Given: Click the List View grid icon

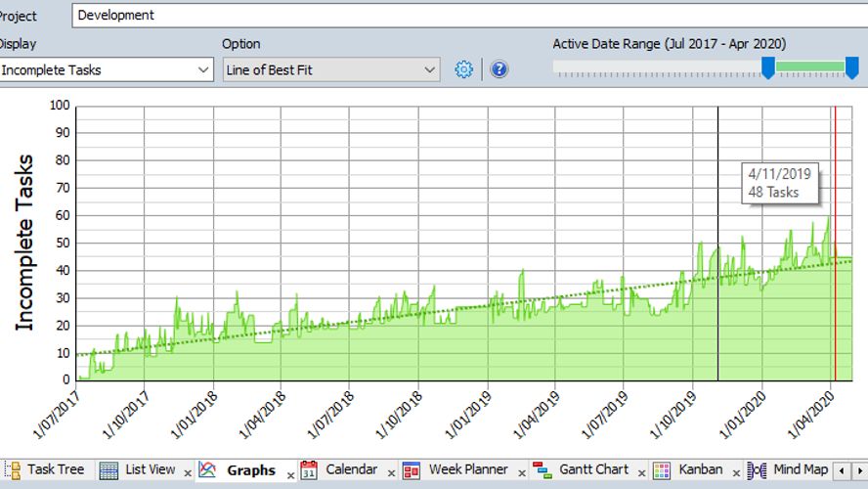Looking at the screenshot, I should 108,470.
